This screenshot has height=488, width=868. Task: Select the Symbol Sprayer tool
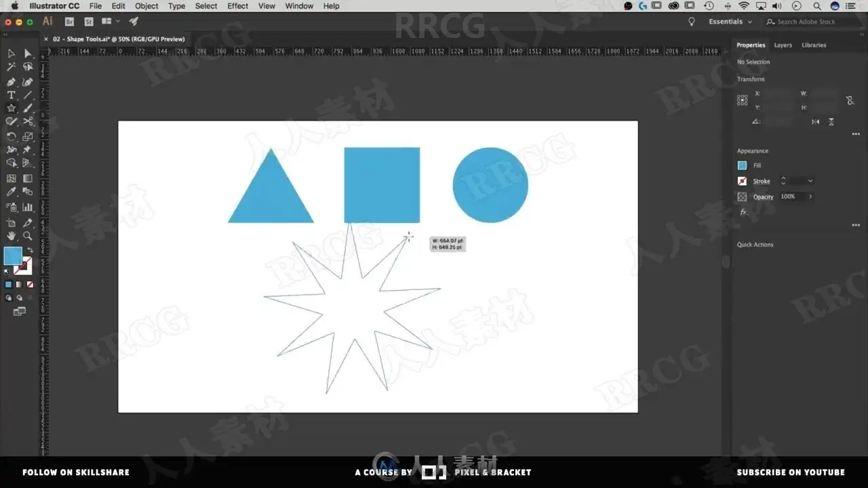[x=12, y=207]
